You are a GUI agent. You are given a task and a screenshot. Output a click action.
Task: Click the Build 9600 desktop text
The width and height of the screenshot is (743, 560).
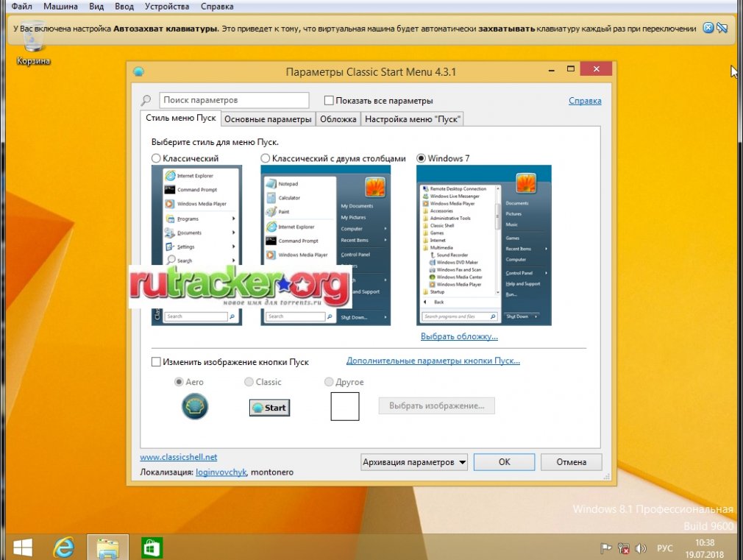click(708, 526)
